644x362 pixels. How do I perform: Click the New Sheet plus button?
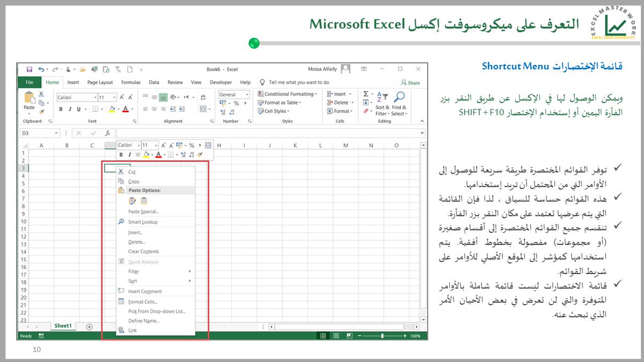89,327
